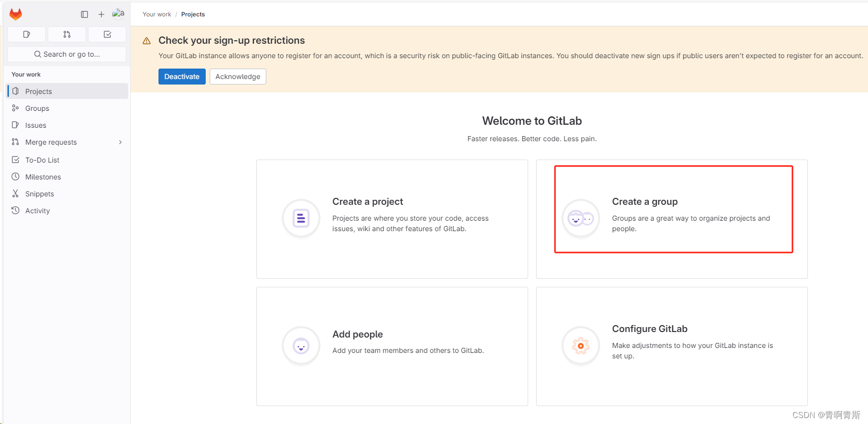Image resolution: width=868 pixels, height=424 pixels.
Task: Open merge requests shortcut icon
Action: [67, 34]
